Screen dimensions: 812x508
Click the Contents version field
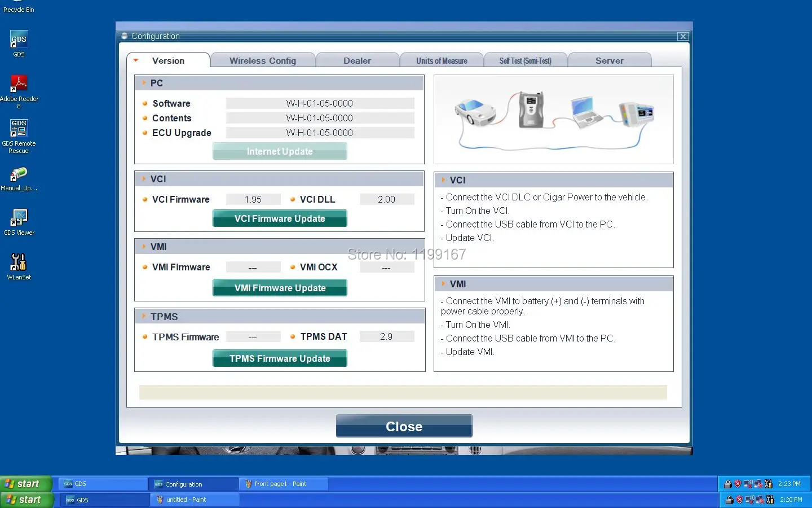point(320,118)
